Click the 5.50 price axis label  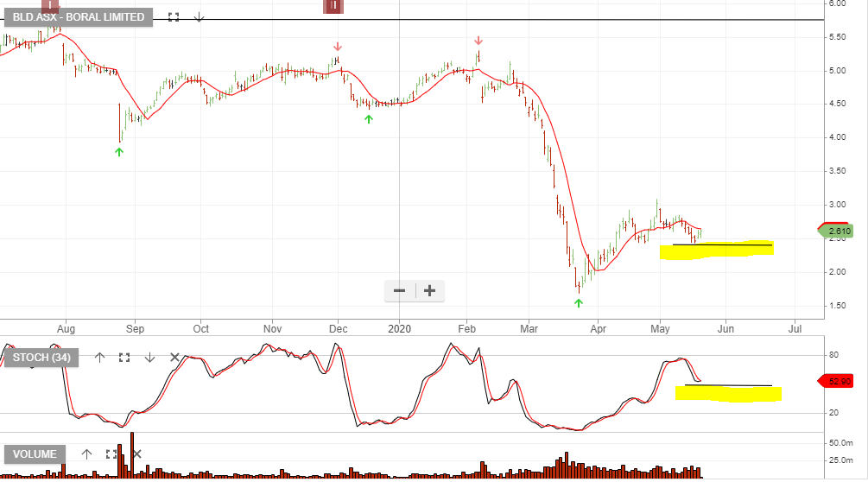pos(837,37)
